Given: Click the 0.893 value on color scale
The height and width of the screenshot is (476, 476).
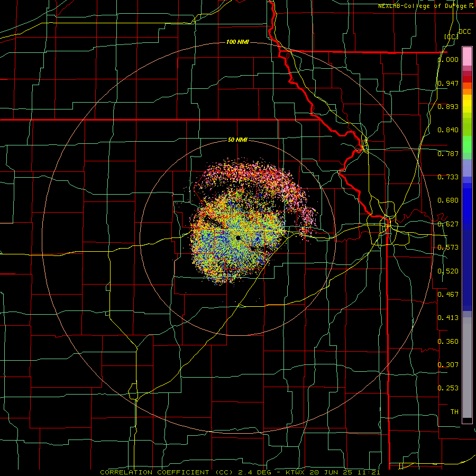Looking at the screenshot, I should tap(448, 106).
